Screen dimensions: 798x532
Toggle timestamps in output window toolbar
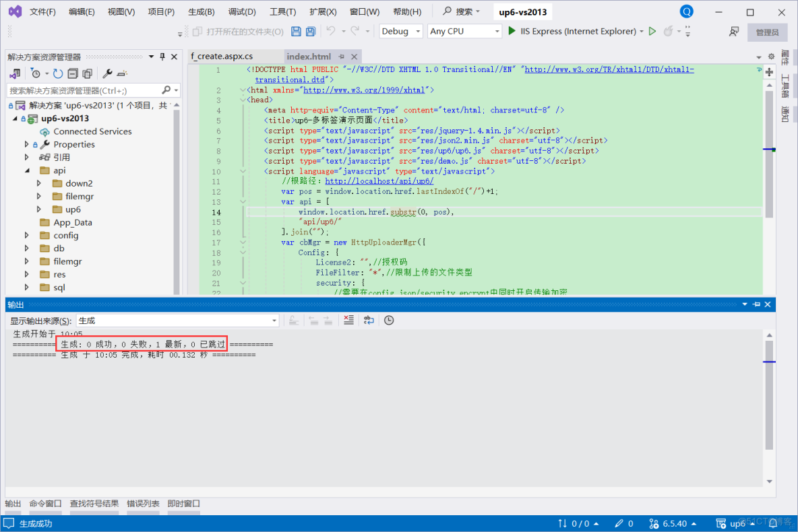tap(389, 320)
